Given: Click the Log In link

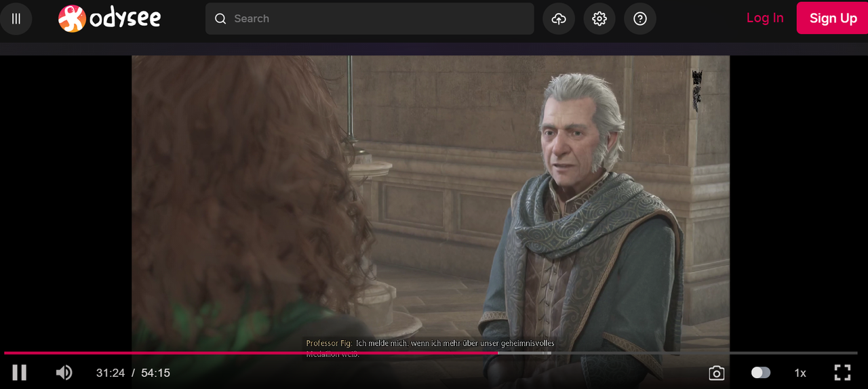Looking at the screenshot, I should tap(765, 18).
